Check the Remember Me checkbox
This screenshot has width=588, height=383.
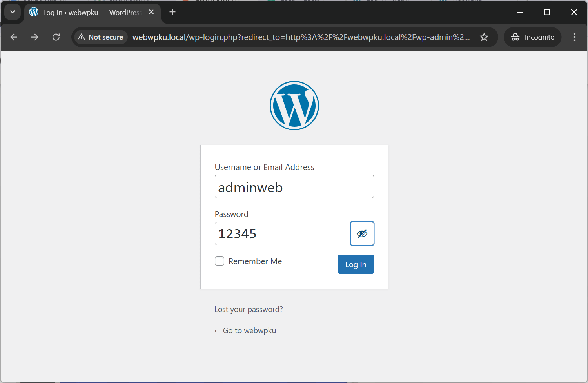click(x=220, y=261)
